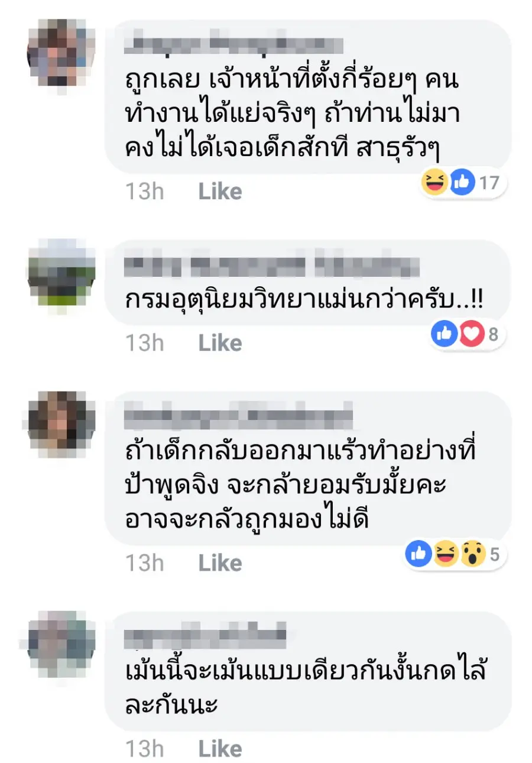Click red heart reaction on second comment
This screenshot has height=763, width=532.
[472, 335]
